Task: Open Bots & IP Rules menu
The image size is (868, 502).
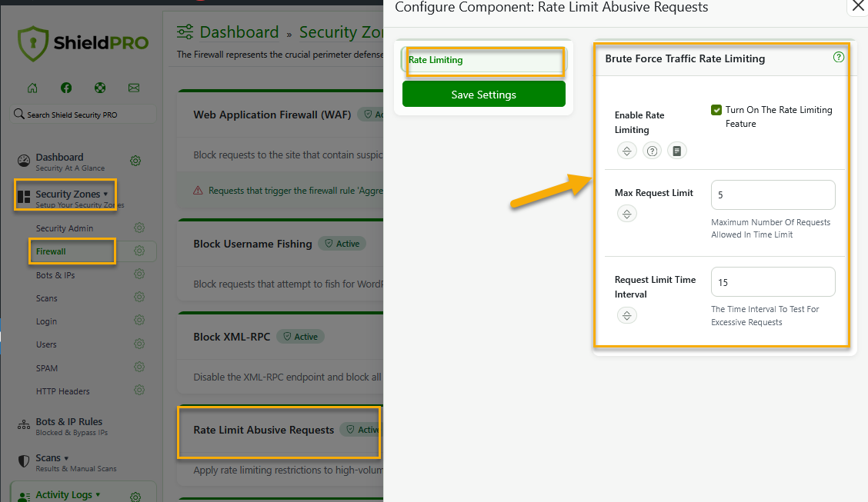Action: click(68, 422)
